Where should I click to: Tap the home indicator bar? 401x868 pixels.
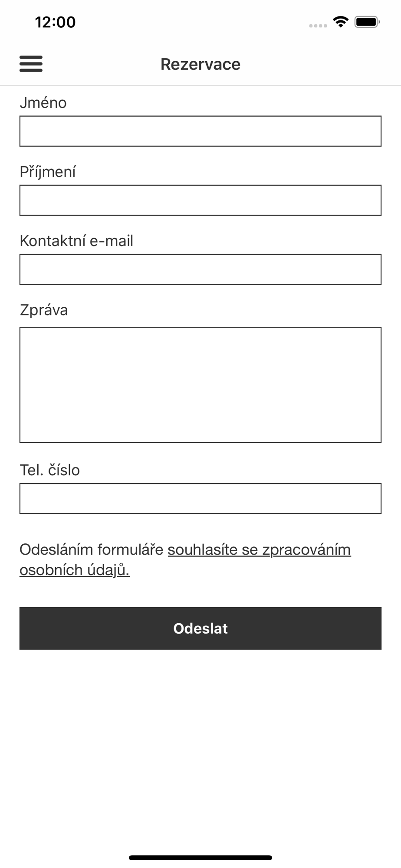[200, 858]
